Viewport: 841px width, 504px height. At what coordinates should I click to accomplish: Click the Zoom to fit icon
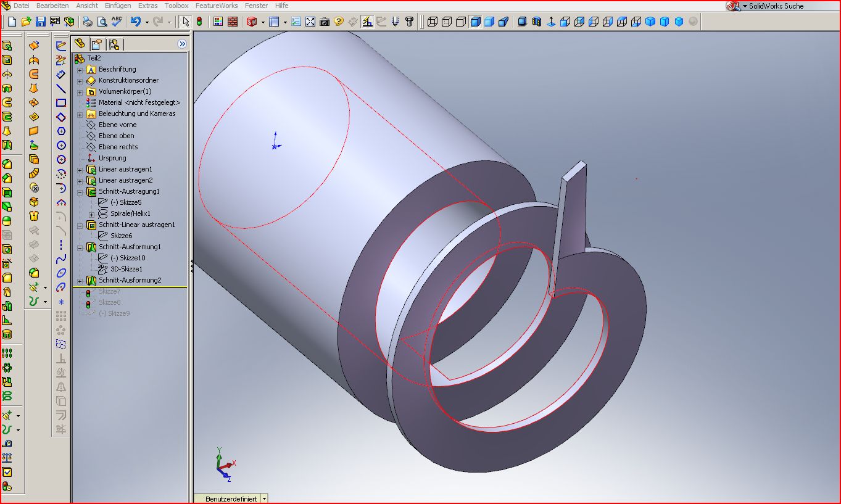(x=310, y=22)
